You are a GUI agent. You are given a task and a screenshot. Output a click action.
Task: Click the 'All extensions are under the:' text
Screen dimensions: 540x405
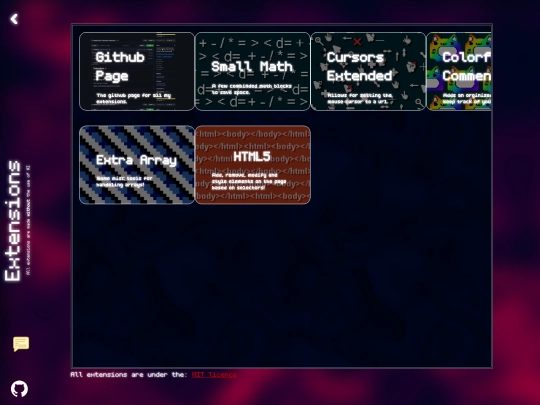129,375
